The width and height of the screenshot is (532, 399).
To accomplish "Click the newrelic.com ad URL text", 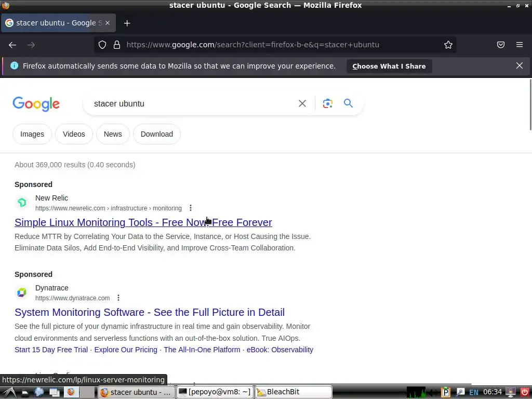I will coord(109,208).
